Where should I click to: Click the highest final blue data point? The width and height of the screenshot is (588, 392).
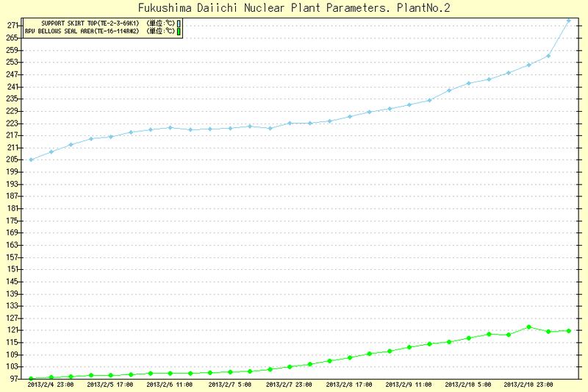(x=568, y=21)
